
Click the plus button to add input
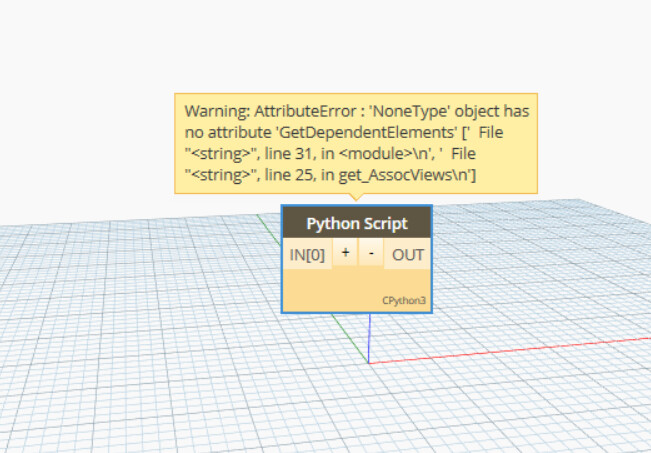click(x=345, y=252)
